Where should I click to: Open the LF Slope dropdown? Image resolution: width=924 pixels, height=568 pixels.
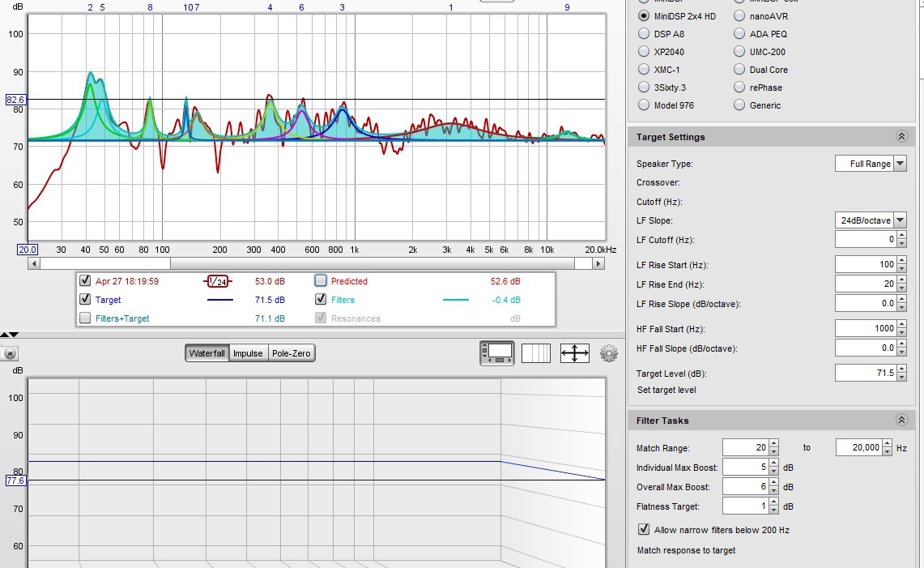pyautogui.click(x=870, y=220)
